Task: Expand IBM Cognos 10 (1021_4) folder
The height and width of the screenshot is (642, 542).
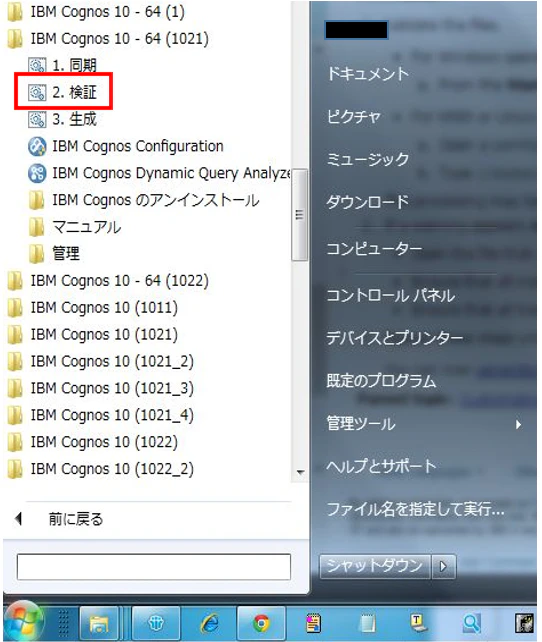Action: coord(101,415)
